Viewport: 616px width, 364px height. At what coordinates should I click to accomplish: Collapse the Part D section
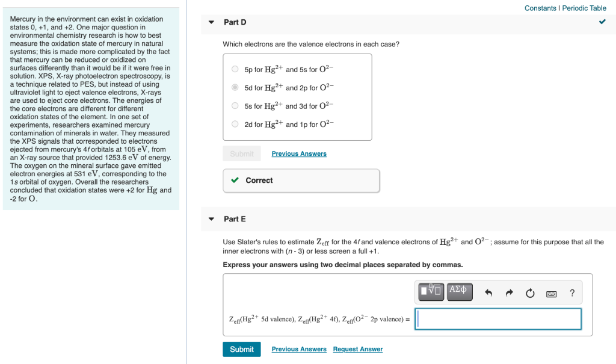211,22
